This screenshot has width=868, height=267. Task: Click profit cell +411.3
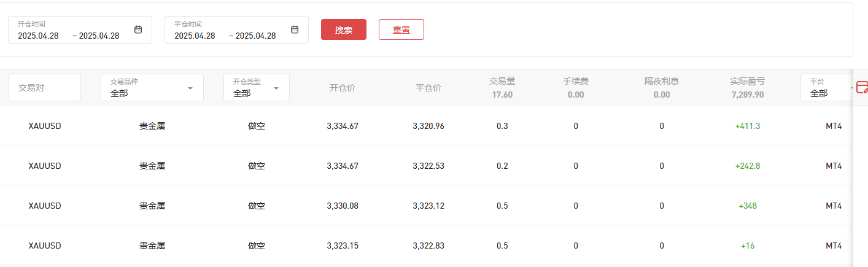point(748,126)
